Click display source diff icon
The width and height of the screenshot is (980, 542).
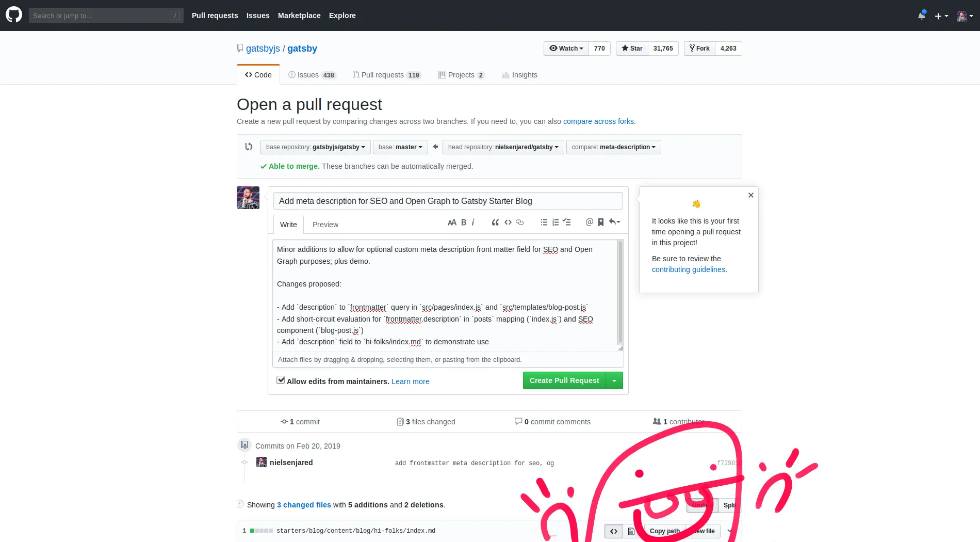(x=614, y=531)
